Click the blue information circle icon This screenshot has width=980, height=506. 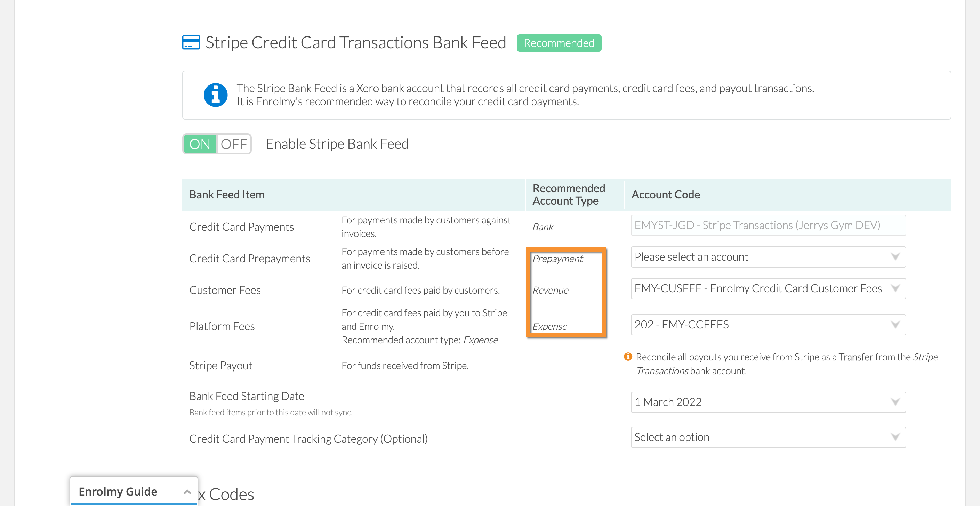tap(215, 95)
